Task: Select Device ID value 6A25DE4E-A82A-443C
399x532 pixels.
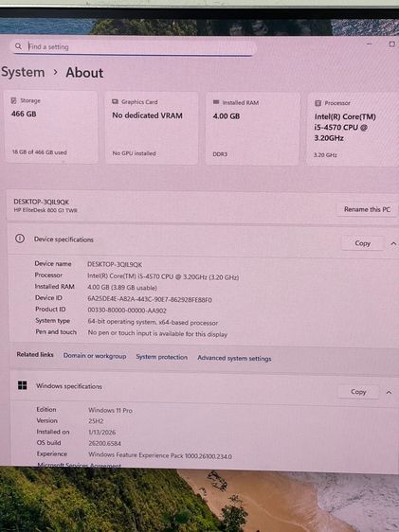Action: (x=150, y=299)
